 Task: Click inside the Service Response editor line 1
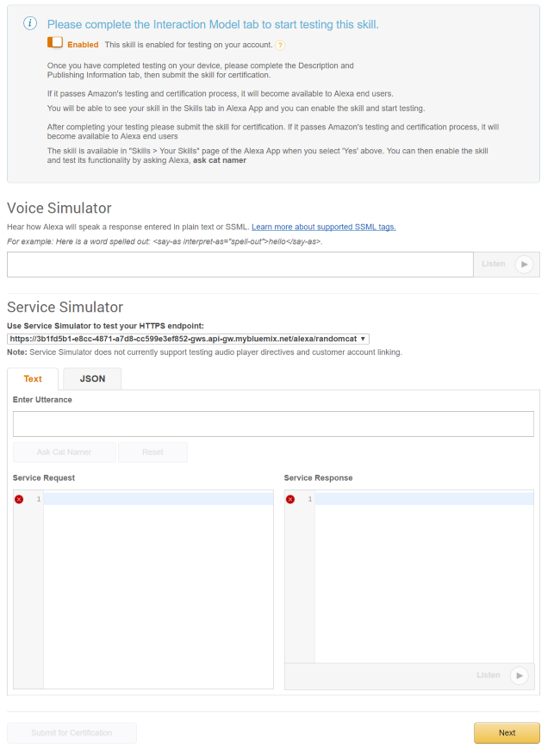tap(424, 500)
